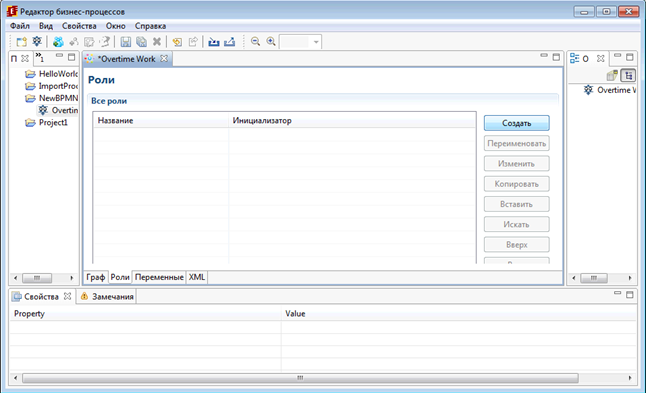
Task: Activate the Свойства tab in the bottom panel
Action: 41,297
